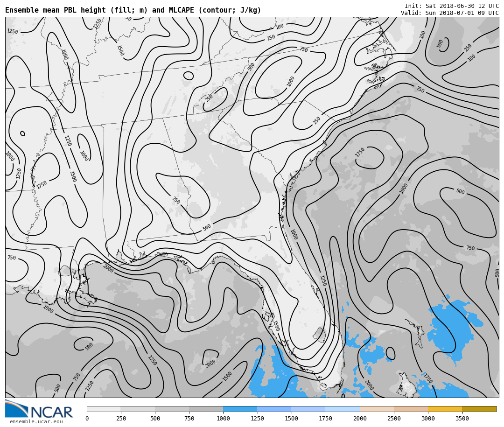Click the 1250-1500 blue colorbar segment
504x427 pixels.
274,409
